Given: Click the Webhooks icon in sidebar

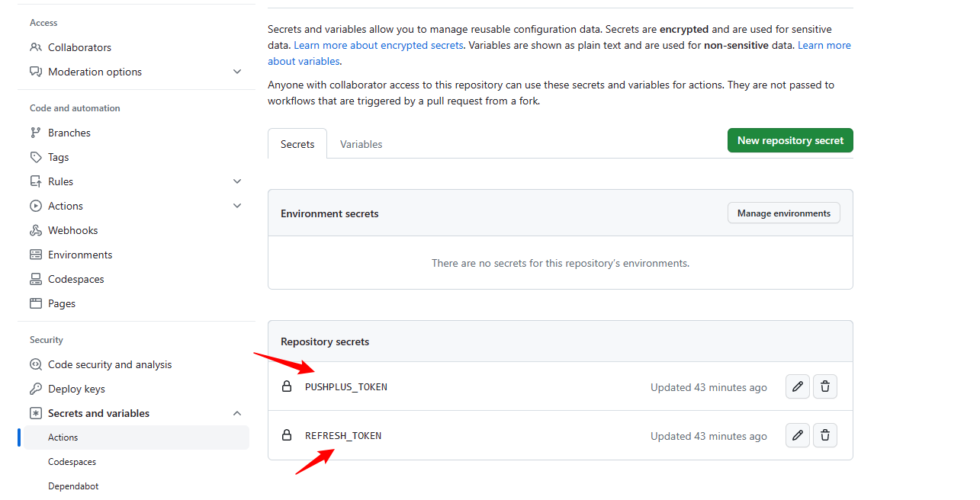Looking at the screenshot, I should [x=36, y=230].
